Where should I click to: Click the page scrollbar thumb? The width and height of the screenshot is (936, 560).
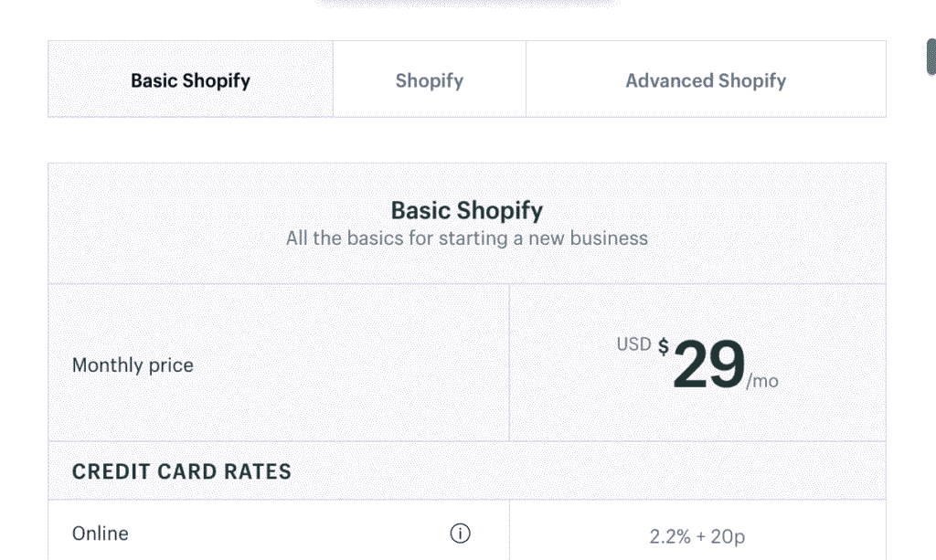[931, 58]
